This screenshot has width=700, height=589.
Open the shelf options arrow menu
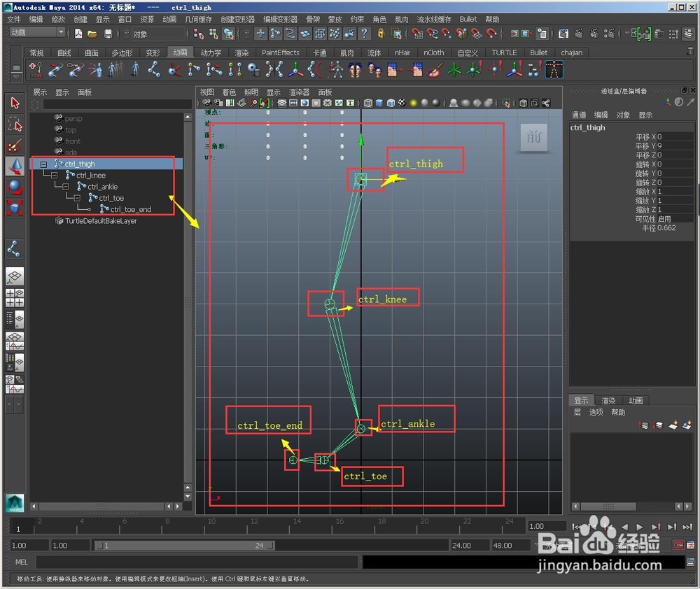16,77
